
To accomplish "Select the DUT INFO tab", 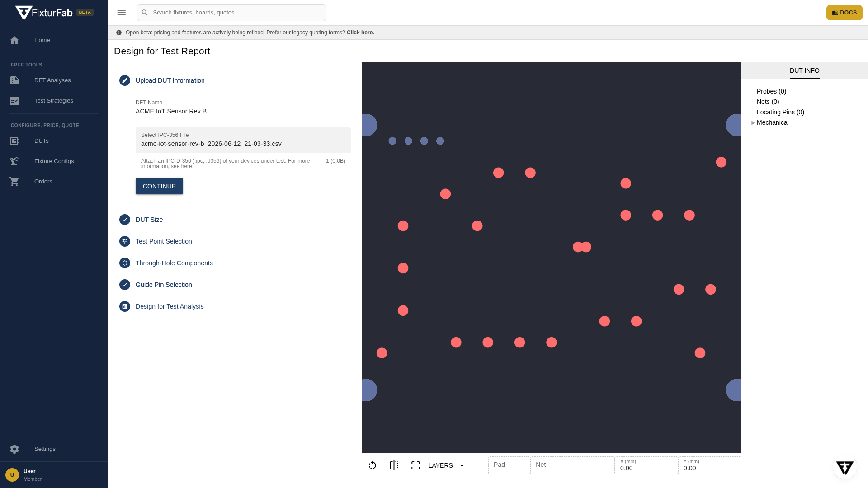I will coord(804,71).
